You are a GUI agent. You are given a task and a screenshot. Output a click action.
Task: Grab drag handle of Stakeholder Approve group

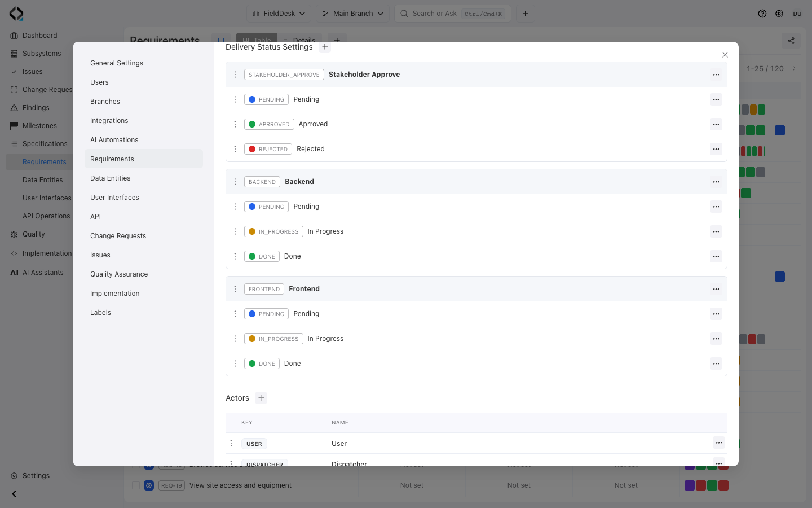(235, 75)
